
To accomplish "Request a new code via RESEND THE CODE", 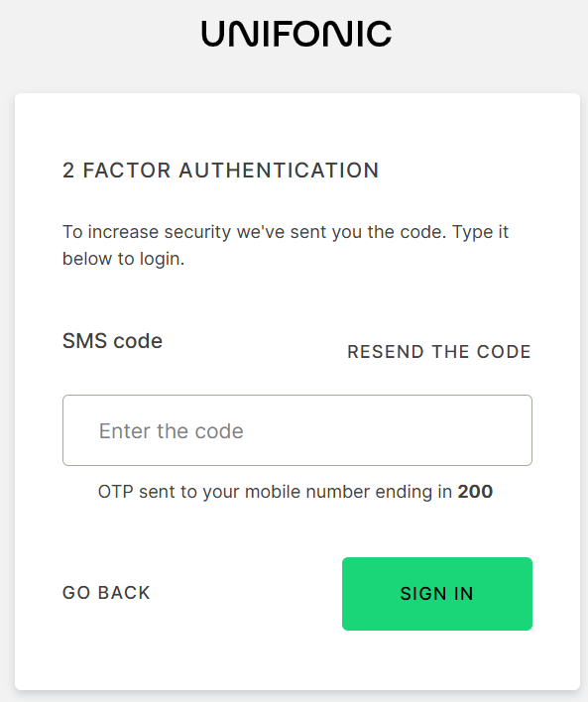I will 439,352.
